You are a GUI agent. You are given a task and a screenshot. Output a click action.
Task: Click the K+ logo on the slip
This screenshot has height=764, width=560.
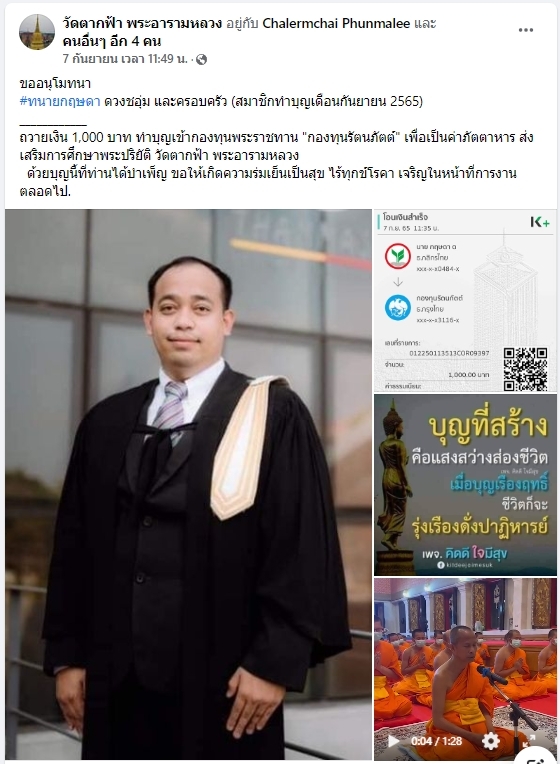coord(540,222)
